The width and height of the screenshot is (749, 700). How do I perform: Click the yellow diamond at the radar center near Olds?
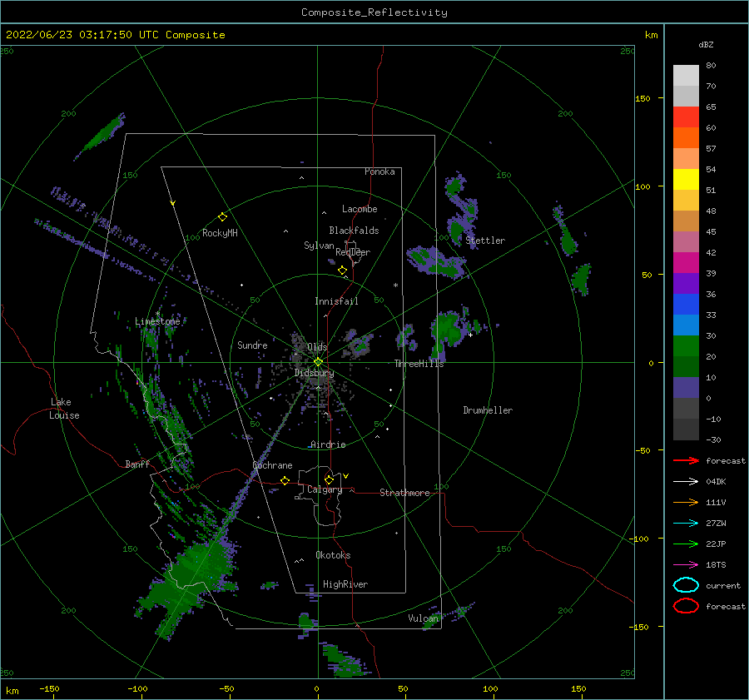318,362
